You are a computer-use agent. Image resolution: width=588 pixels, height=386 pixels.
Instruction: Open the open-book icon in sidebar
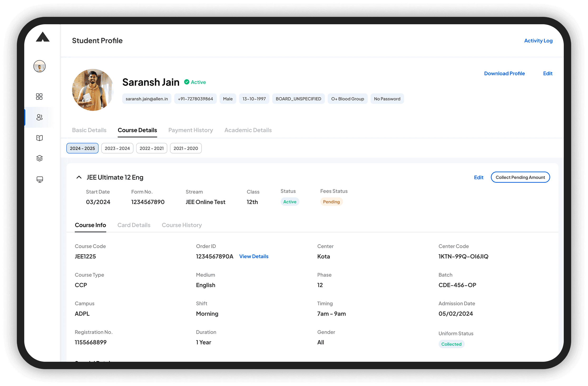coord(40,138)
